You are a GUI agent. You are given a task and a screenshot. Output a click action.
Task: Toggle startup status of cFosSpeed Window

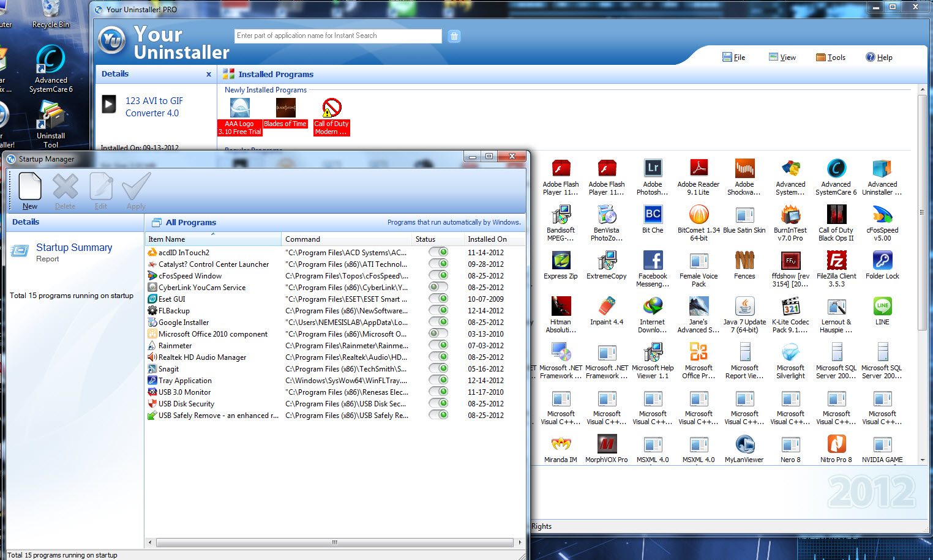pyautogui.click(x=438, y=275)
